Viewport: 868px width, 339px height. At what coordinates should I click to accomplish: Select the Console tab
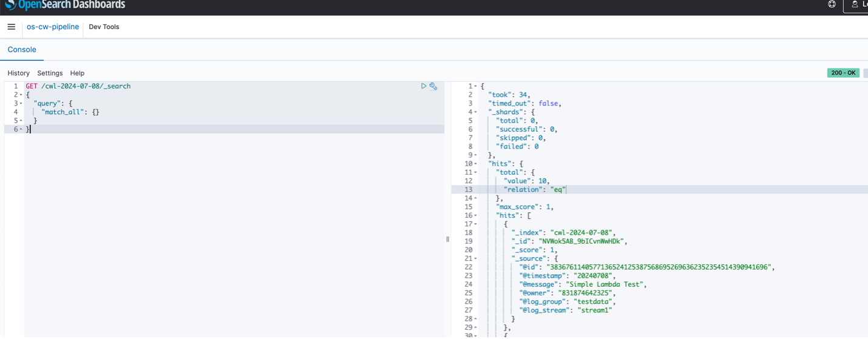(22, 50)
